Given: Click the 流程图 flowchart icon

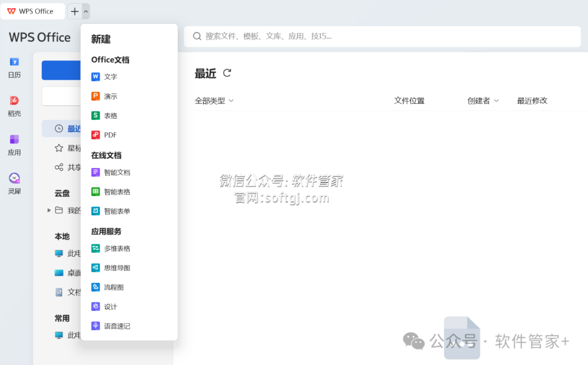Looking at the screenshot, I should pos(96,287).
